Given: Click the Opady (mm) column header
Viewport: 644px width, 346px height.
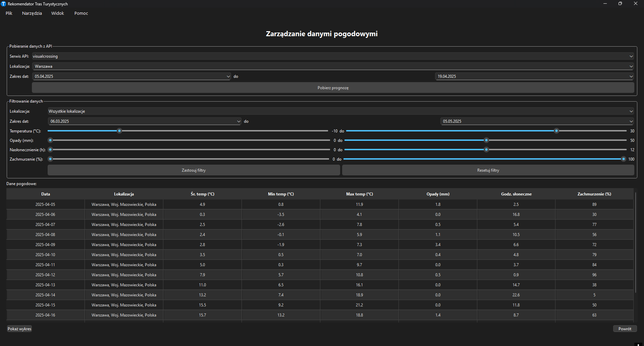Looking at the screenshot, I should click(438, 194).
